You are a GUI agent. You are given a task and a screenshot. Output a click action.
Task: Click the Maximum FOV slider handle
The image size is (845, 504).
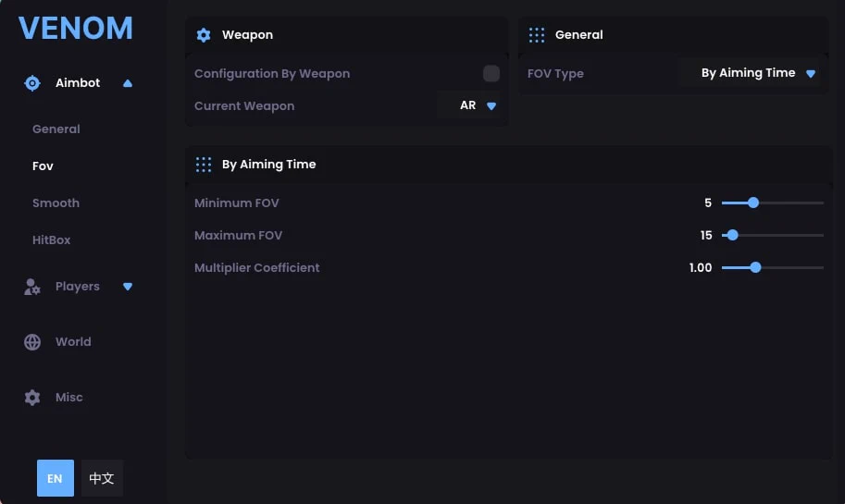coord(732,235)
